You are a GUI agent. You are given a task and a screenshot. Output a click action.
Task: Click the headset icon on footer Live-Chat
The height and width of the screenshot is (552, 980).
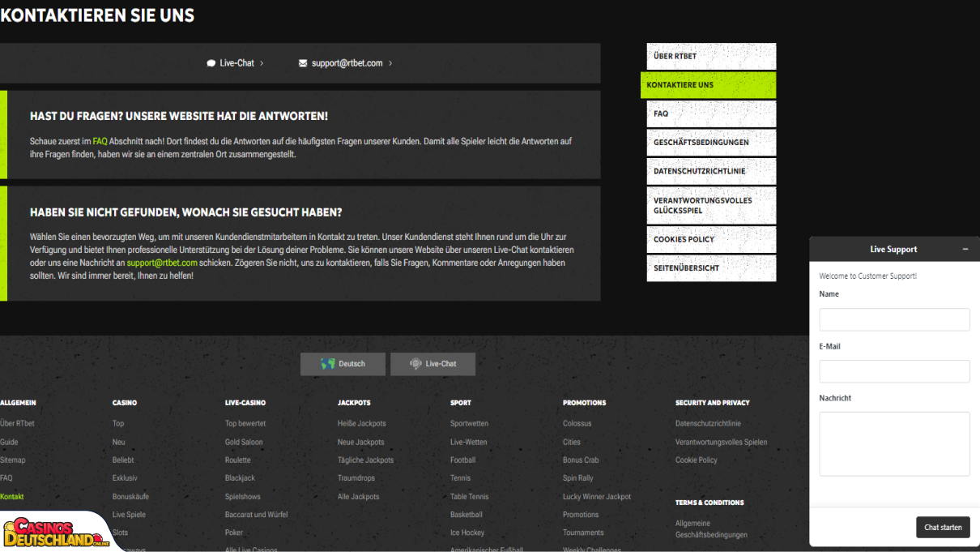coord(415,364)
